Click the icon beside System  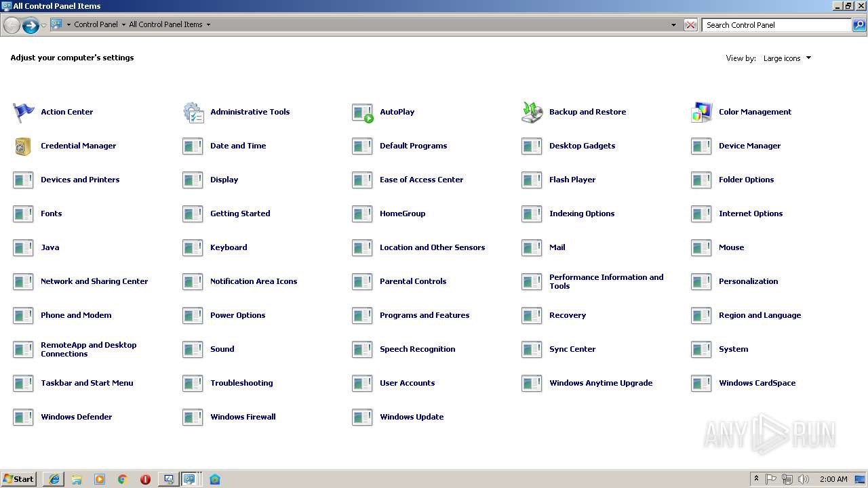click(702, 349)
